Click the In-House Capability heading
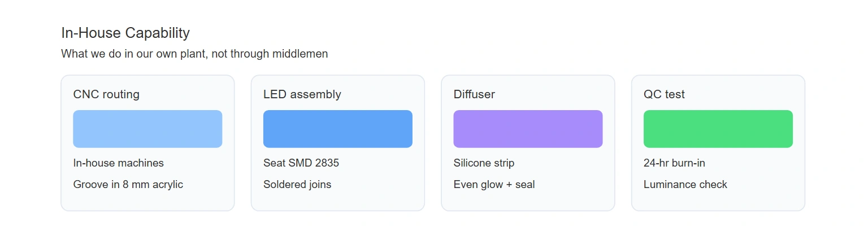Viewport: 868px width, 227px height. 125,33
